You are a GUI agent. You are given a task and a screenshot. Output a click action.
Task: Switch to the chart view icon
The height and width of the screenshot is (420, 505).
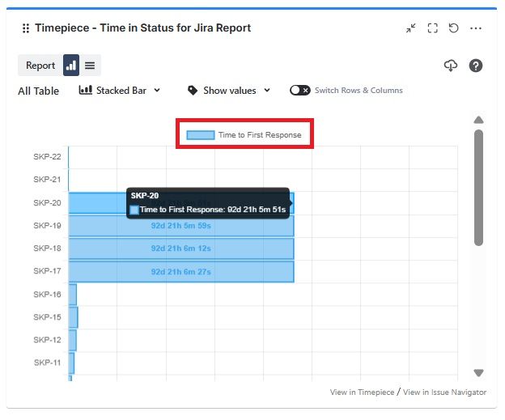71,66
